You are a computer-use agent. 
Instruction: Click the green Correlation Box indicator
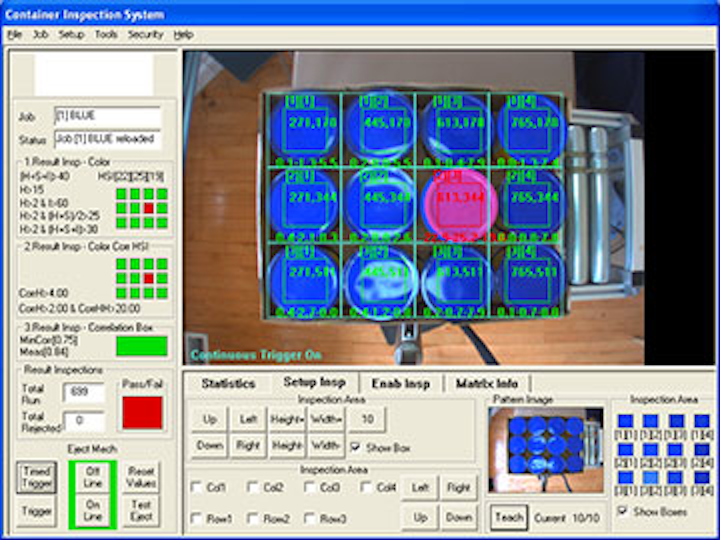(x=142, y=346)
